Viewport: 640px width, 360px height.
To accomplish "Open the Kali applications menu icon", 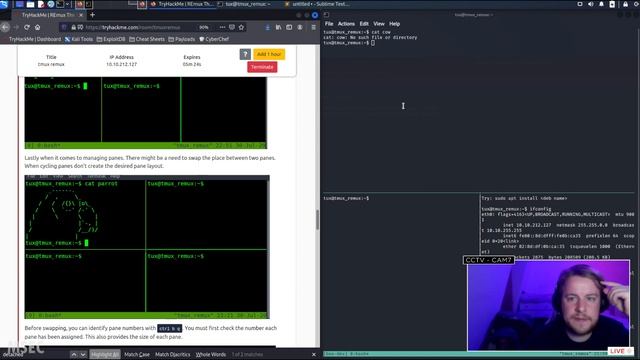I will tap(4, 4).
